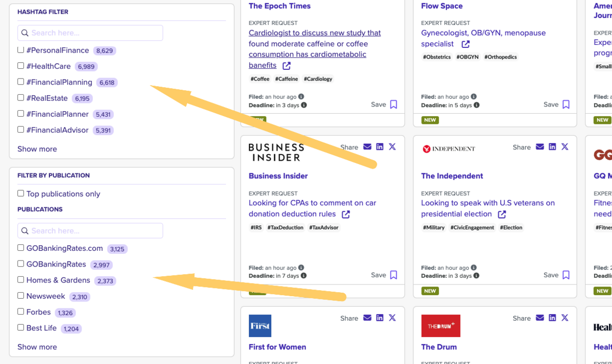Share the First for Women request on LinkedIn
Image resolution: width=612 pixels, height=364 pixels.
(380, 318)
